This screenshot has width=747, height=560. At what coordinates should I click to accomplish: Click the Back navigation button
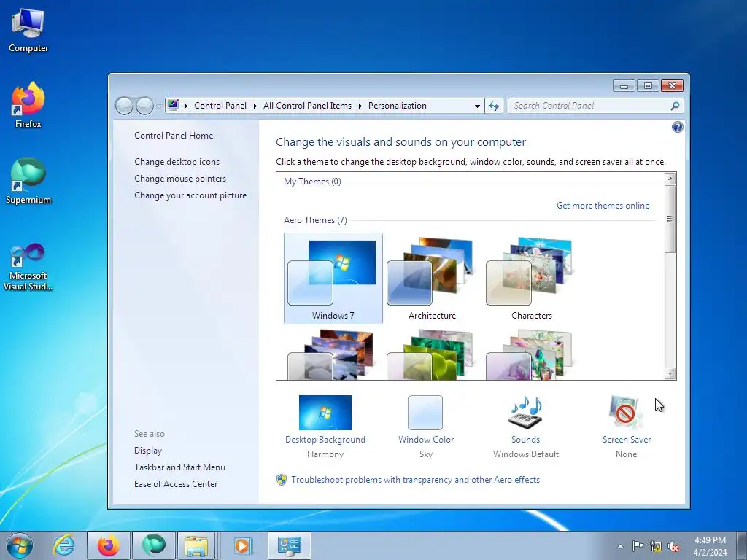click(124, 106)
